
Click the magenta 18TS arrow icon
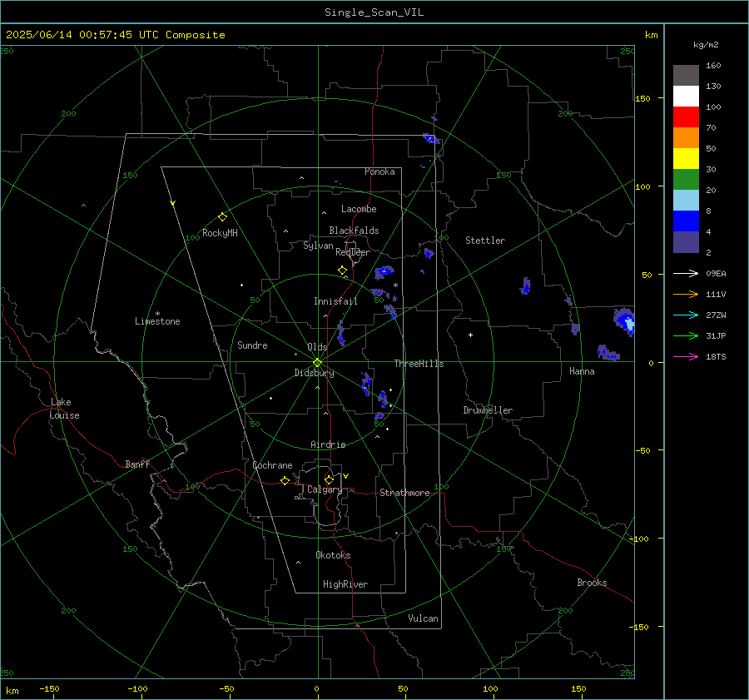pos(686,356)
